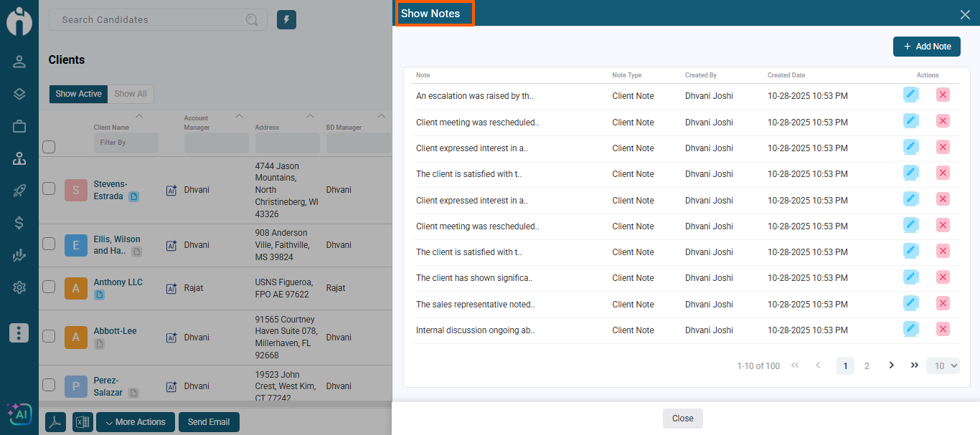Open the rows-per-page dropdown showing 10
This screenshot has width=980, height=435.
[x=943, y=365]
